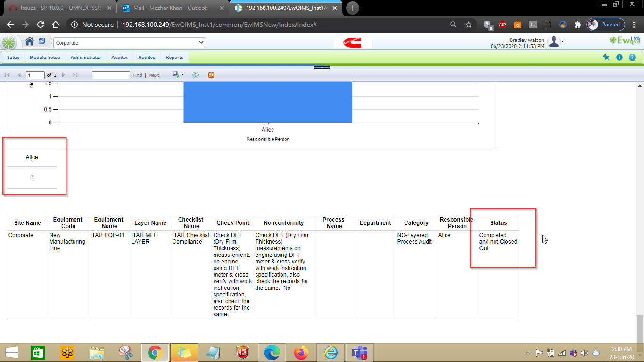
Task: Click the Nonconformity column header
Action: (284, 223)
